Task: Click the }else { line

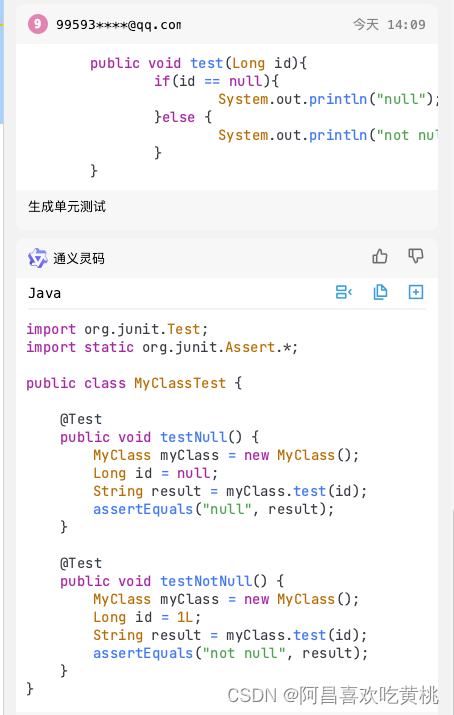Action: pyautogui.click(x=183, y=117)
